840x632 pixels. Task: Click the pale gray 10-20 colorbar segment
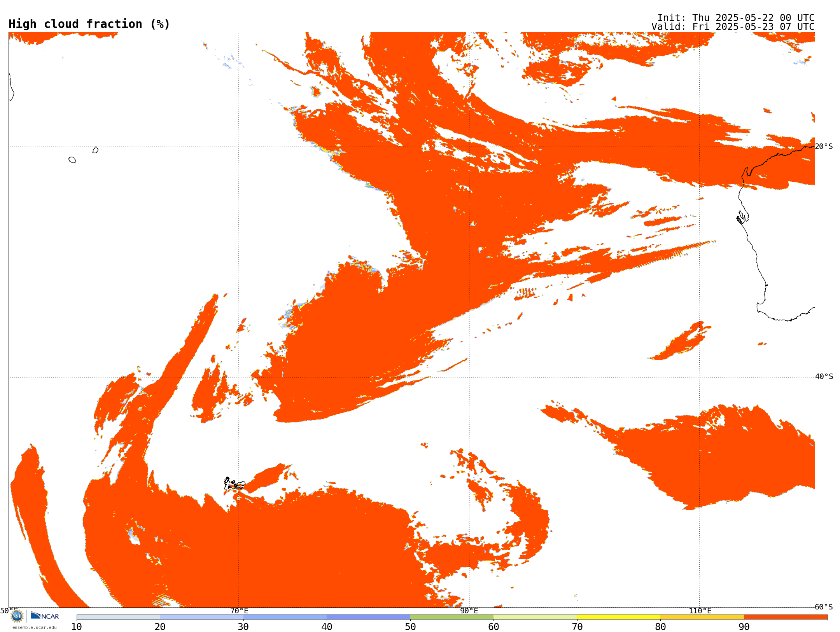click(x=118, y=617)
